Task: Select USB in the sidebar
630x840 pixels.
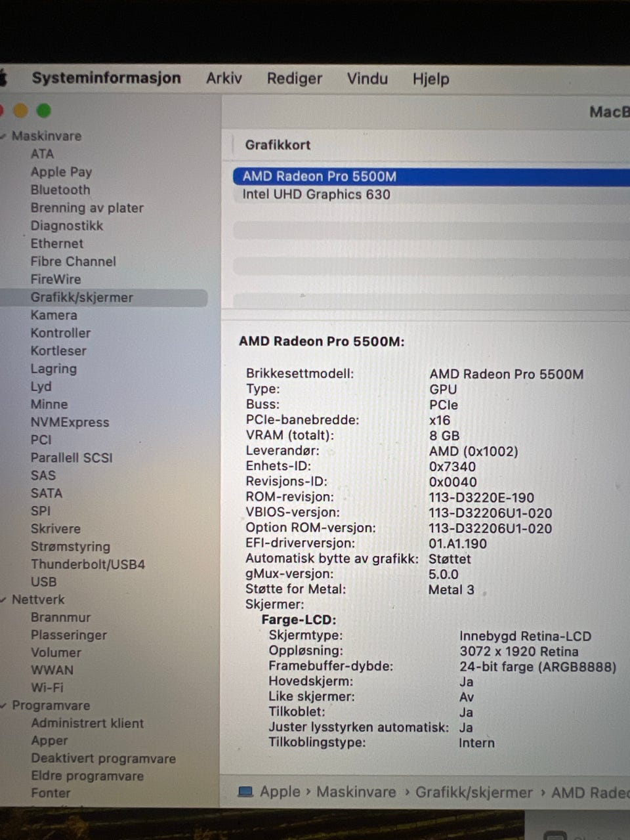Action: (x=43, y=581)
